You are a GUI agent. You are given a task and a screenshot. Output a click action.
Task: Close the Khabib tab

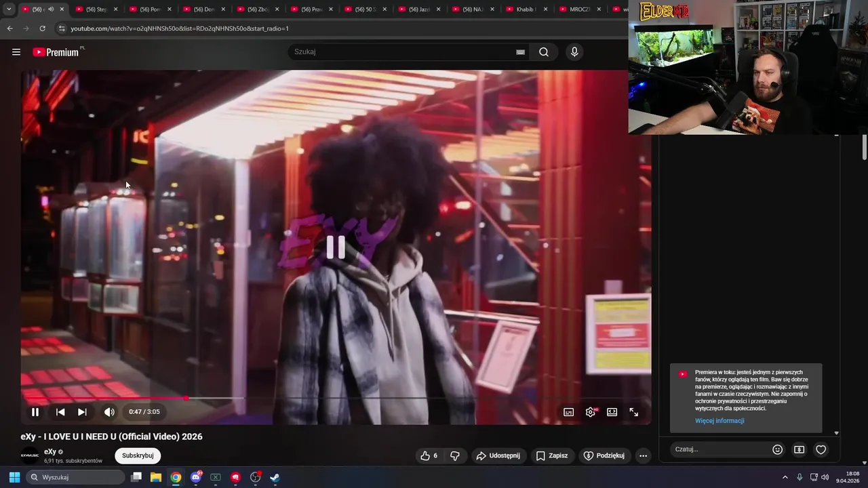tap(546, 9)
